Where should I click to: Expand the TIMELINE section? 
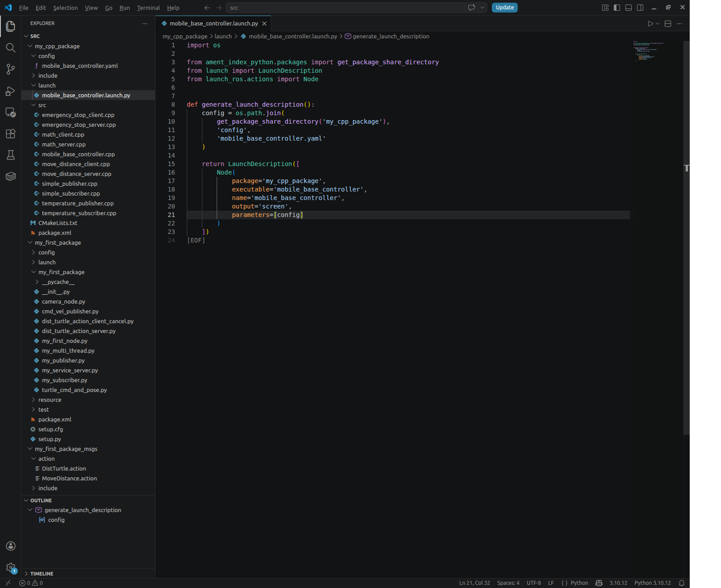26,574
